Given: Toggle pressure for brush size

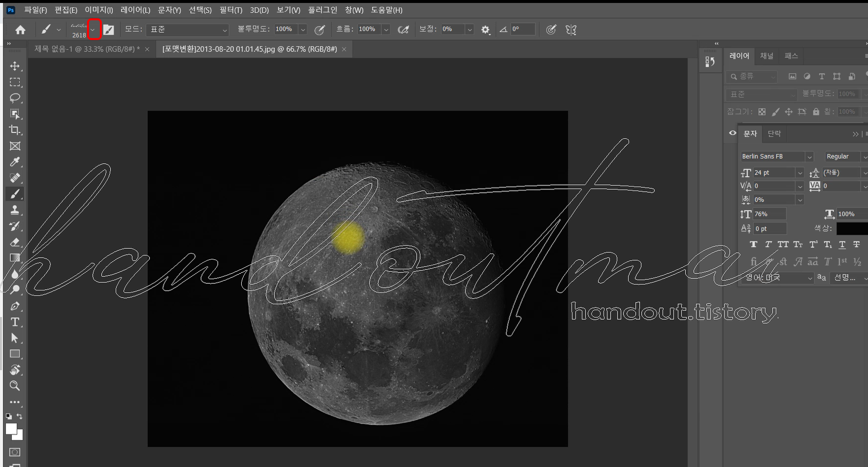Looking at the screenshot, I should point(551,30).
